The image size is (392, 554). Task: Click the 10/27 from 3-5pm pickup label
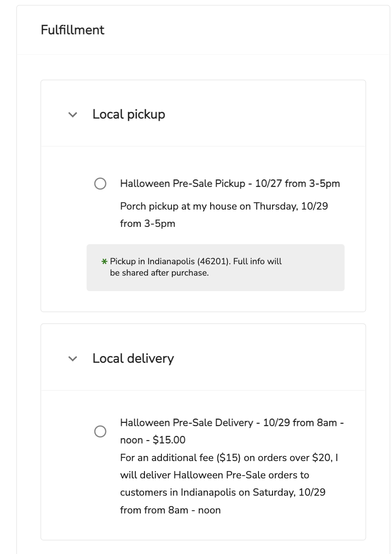297,184
